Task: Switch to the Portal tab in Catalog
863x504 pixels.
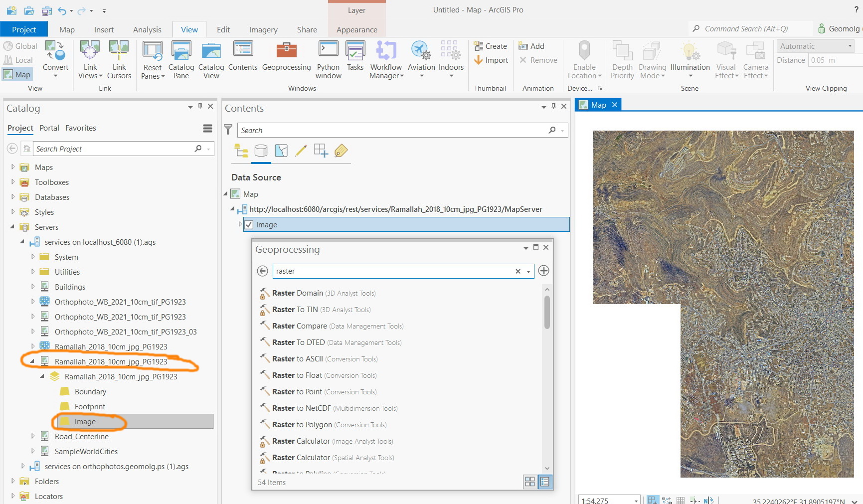Action: (x=49, y=128)
